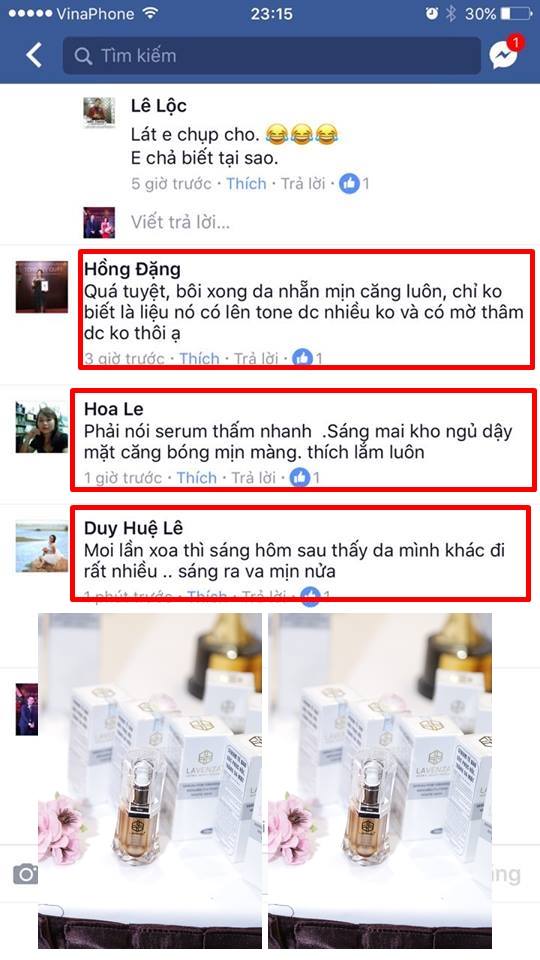
Task: Tap the back arrow in header
Action: (34, 55)
